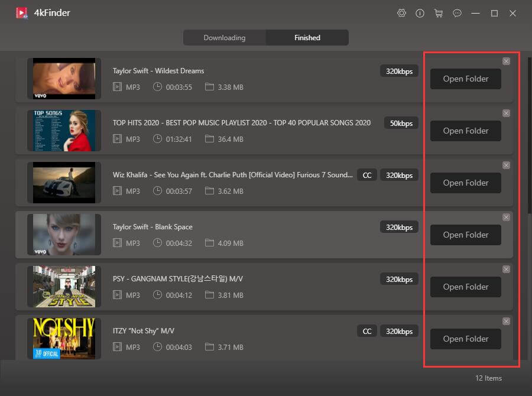
Task: Click Open Folder for TOP HITS 2020
Action: [466, 131]
